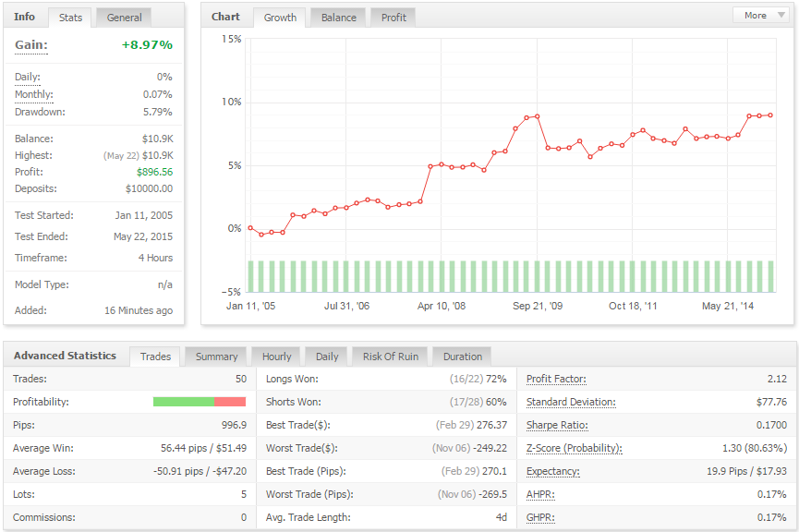Viewport: 799px width, 532px height.
Task: Select the Stats info tab
Action: click(x=70, y=18)
